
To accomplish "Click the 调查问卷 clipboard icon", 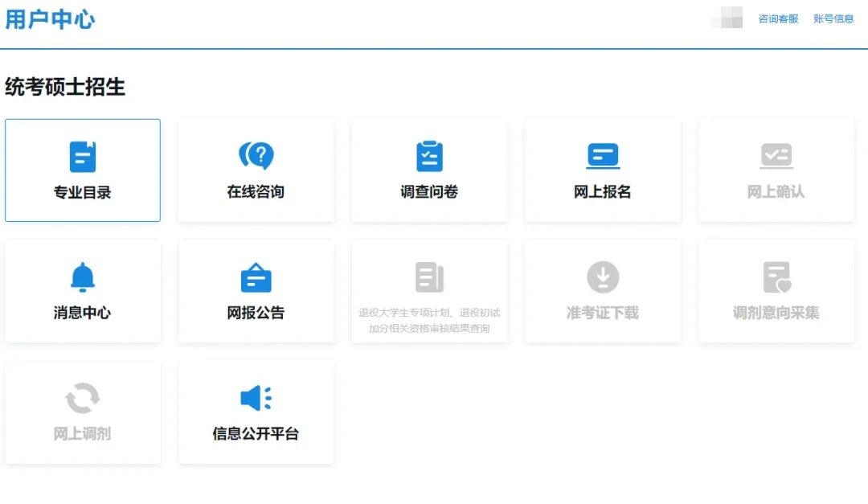I will click(429, 156).
